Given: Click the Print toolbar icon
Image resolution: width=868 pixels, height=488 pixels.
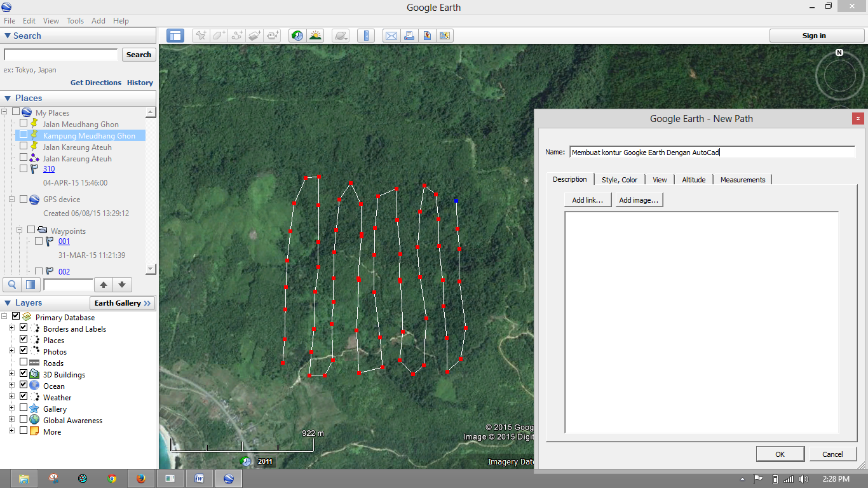Looking at the screenshot, I should coord(409,36).
